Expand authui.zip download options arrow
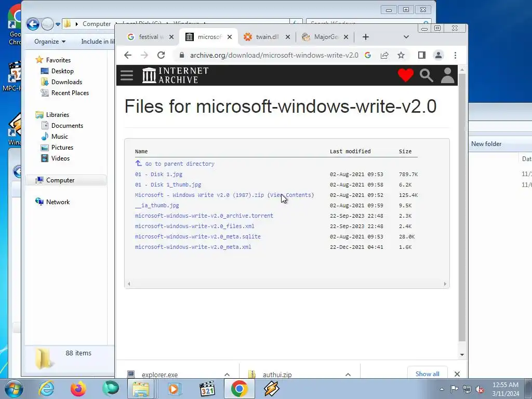Viewport: 532px width, 399px height. 348,375
